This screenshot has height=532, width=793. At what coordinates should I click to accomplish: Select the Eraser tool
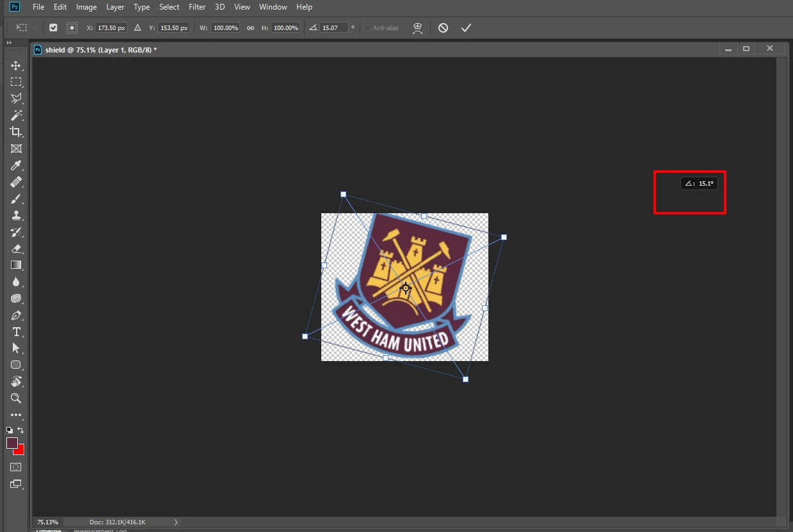click(x=16, y=248)
